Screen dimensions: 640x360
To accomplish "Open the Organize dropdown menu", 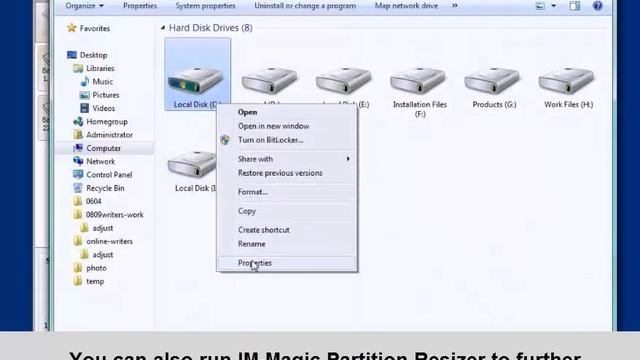I will click(84, 6).
